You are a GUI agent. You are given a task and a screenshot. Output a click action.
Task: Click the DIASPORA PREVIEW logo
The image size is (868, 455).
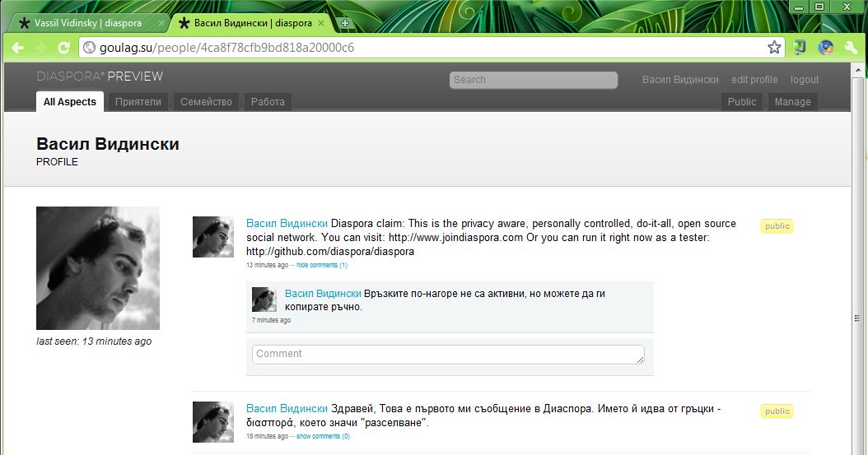point(100,77)
